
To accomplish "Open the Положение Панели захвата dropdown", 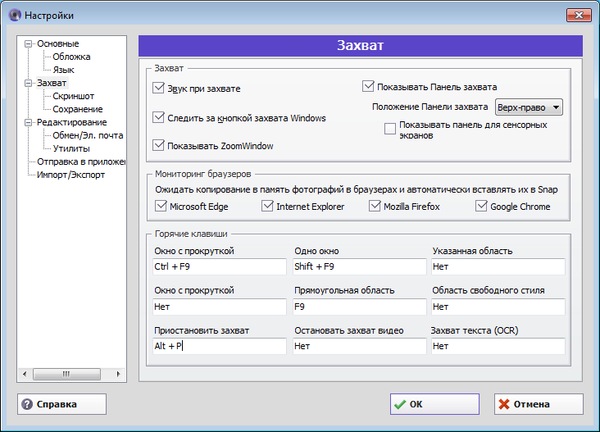I will (529, 106).
